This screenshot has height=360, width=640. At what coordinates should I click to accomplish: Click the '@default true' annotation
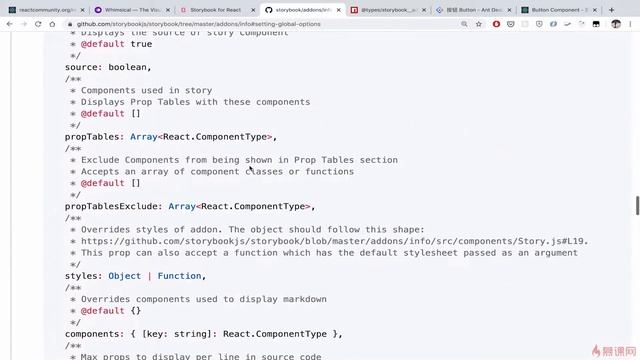point(116,44)
